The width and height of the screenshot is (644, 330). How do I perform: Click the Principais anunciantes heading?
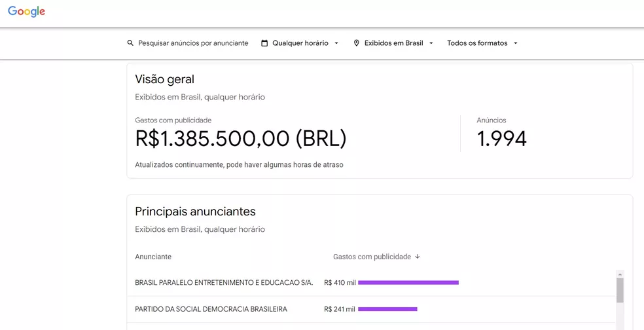[195, 211]
